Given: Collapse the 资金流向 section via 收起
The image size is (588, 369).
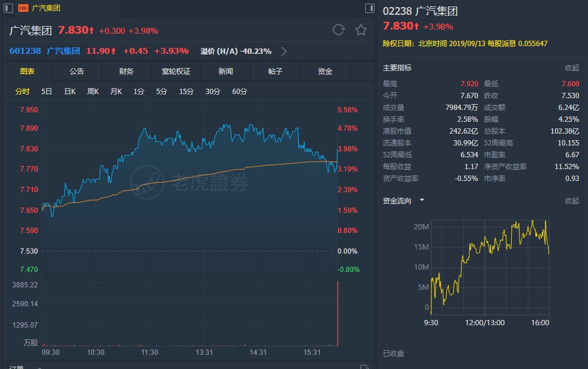Looking at the screenshot, I should click(572, 201).
